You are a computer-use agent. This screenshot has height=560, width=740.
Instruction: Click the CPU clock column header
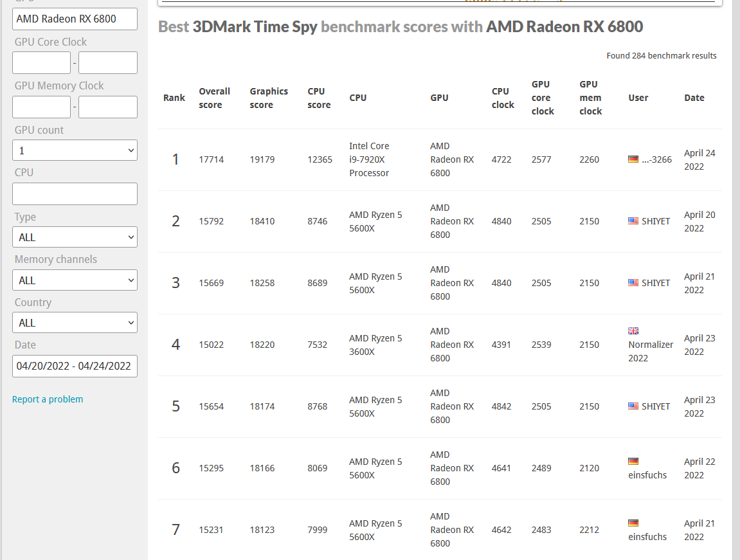click(503, 98)
